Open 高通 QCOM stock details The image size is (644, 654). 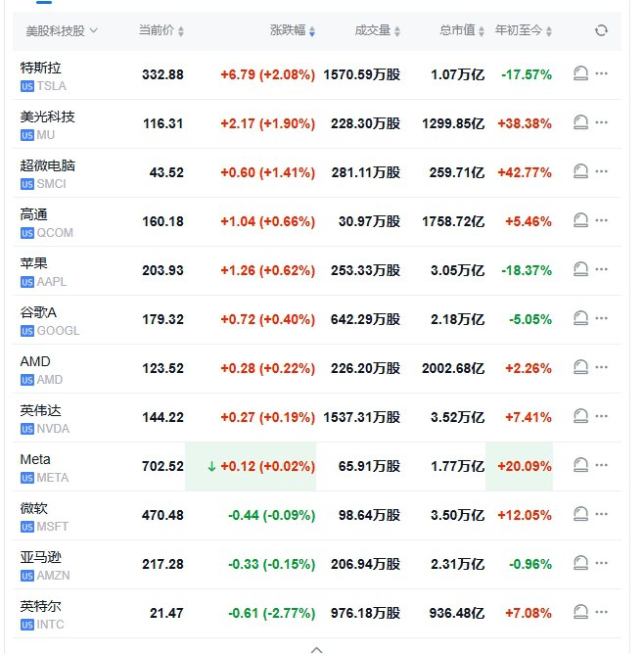tap(47, 223)
